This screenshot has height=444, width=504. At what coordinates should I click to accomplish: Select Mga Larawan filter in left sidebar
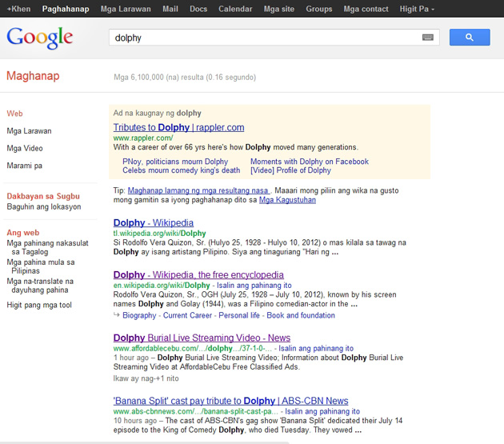point(30,131)
